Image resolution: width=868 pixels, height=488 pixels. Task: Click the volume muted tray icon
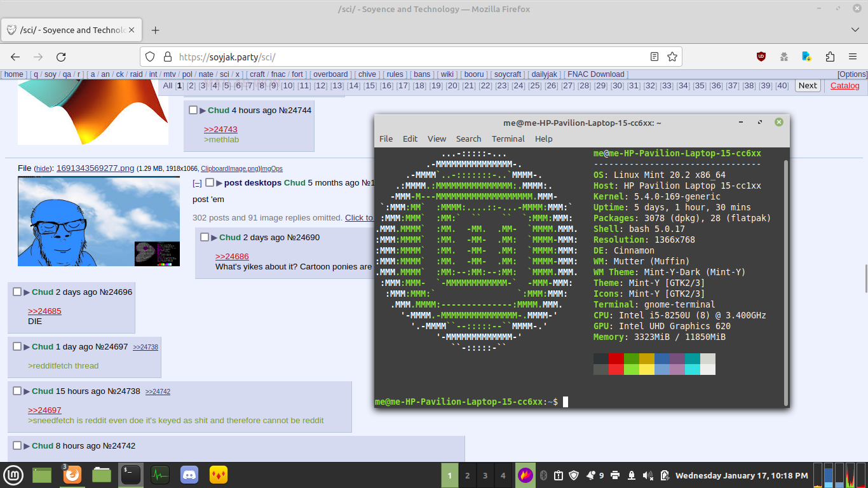[648, 475]
